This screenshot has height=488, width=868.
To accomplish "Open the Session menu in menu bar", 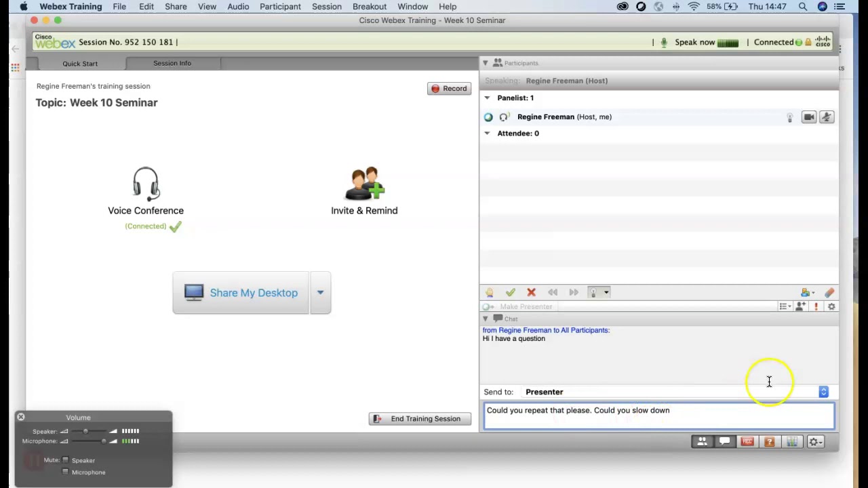I will pos(327,7).
